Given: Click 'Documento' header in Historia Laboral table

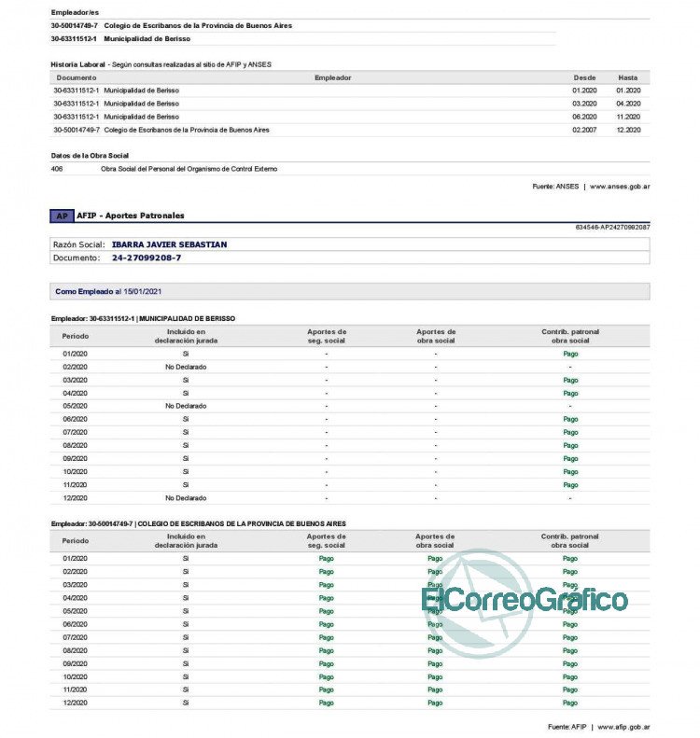Looking at the screenshot, I should point(77,77).
